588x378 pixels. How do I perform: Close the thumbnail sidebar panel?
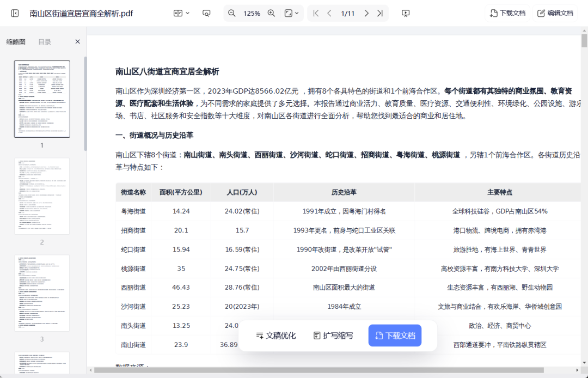click(77, 42)
